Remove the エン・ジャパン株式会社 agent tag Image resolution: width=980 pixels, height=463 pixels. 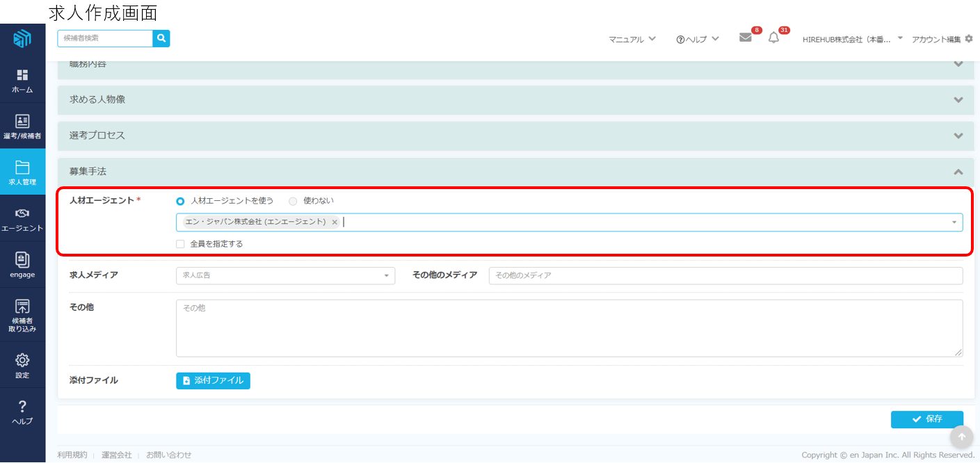click(335, 222)
